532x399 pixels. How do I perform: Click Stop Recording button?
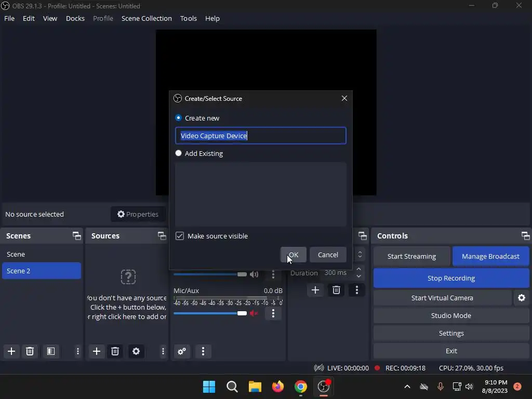pyautogui.click(x=451, y=278)
